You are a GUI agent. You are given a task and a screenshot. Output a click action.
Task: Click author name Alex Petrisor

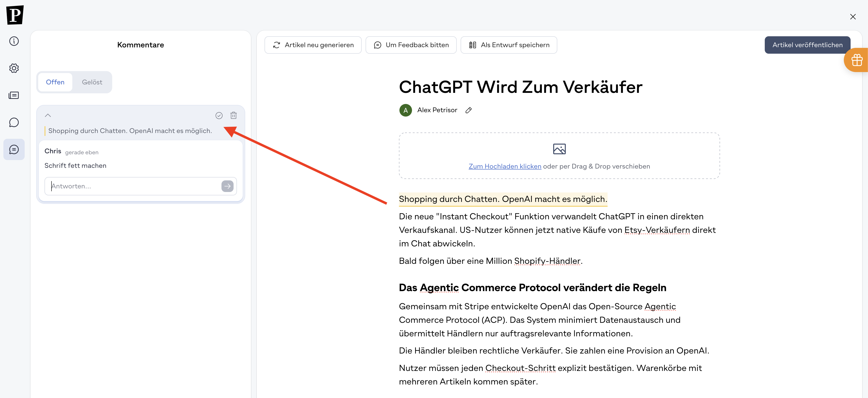coord(437,110)
